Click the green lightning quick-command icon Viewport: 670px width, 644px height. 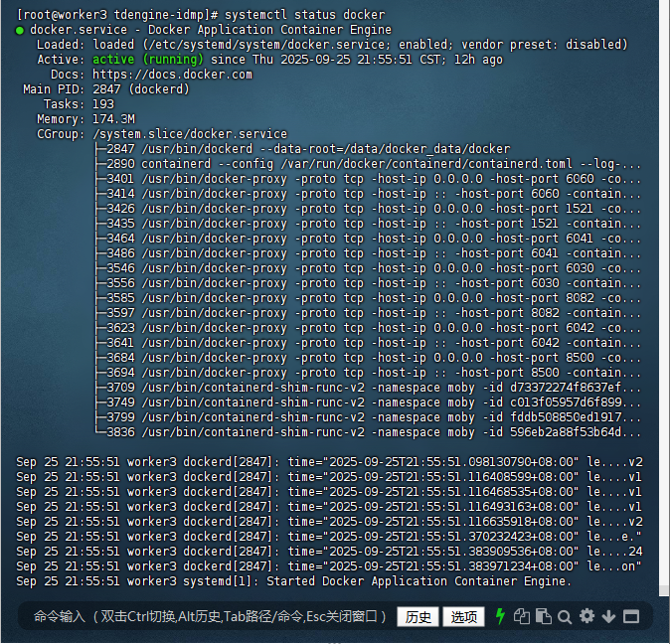[x=500, y=616]
